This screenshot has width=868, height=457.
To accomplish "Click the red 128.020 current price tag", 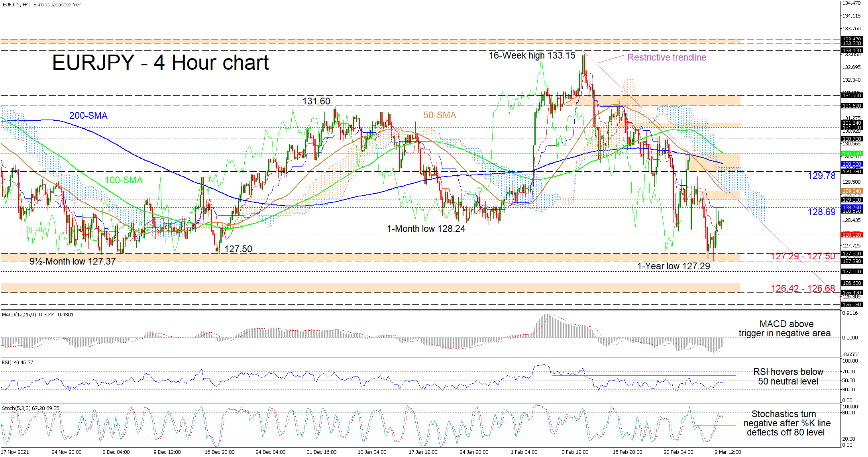I will 852,235.
